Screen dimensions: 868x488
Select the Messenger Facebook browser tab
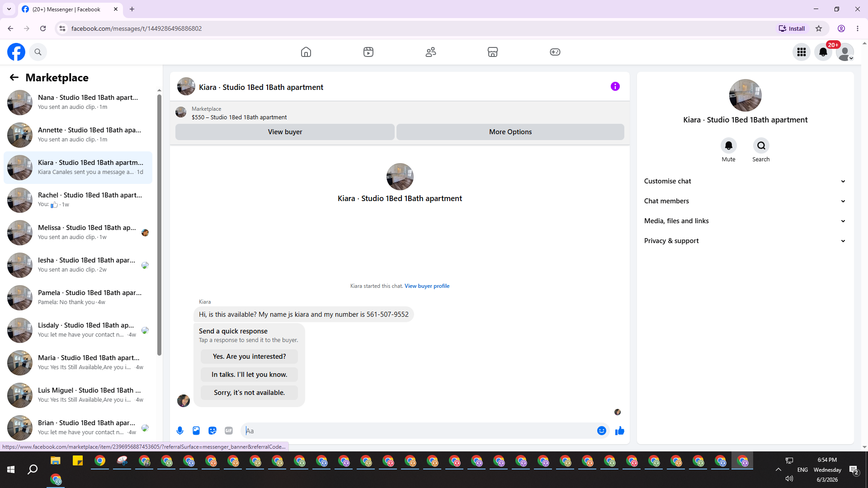[x=70, y=9]
